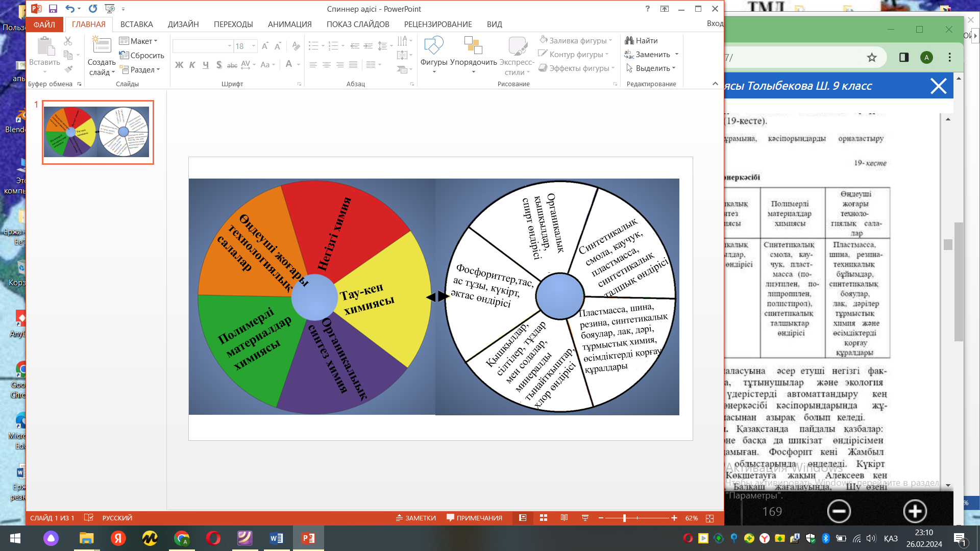Click Найти find button
980x551 pixels.
coord(641,40)
